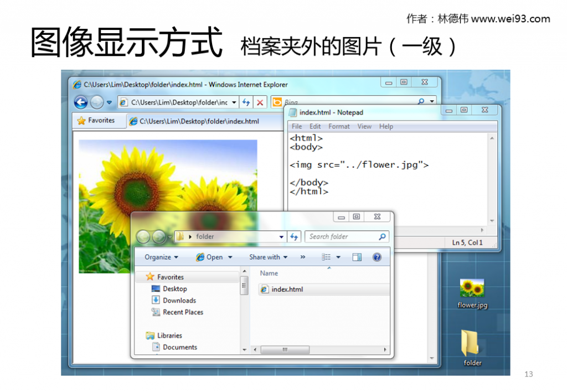Select Libraries in the Explorer navigation pane

169,335
